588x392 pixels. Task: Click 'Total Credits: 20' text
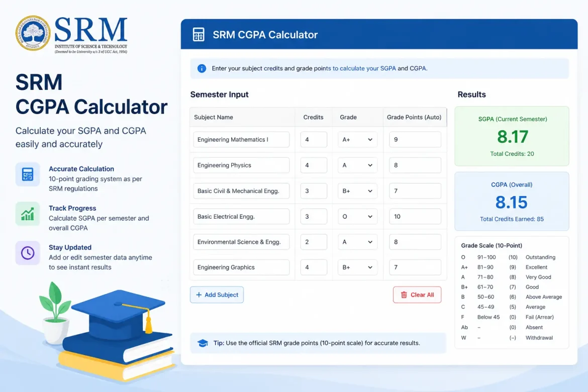coord(512,154)
